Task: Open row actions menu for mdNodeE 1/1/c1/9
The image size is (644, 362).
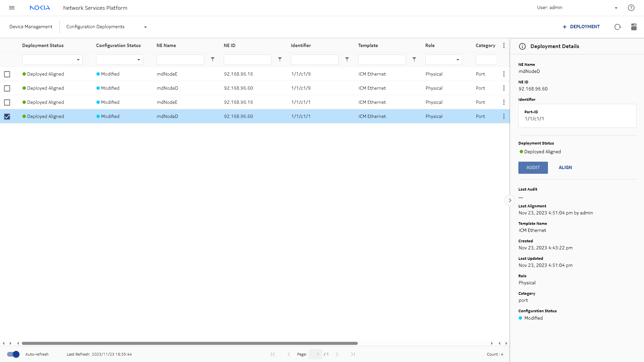Action: pos(504,74)
